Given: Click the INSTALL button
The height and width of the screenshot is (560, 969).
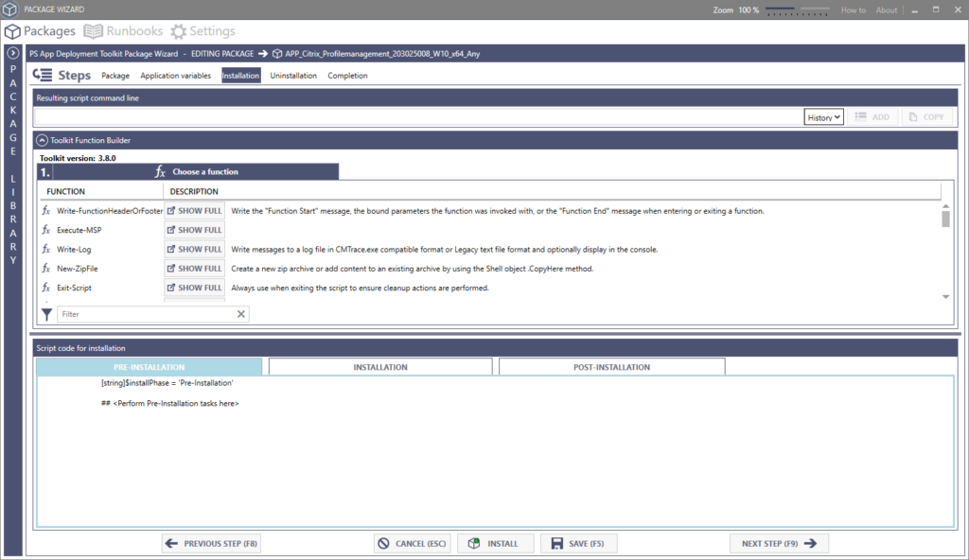Looking at the screenshot, I should (495, 543).
